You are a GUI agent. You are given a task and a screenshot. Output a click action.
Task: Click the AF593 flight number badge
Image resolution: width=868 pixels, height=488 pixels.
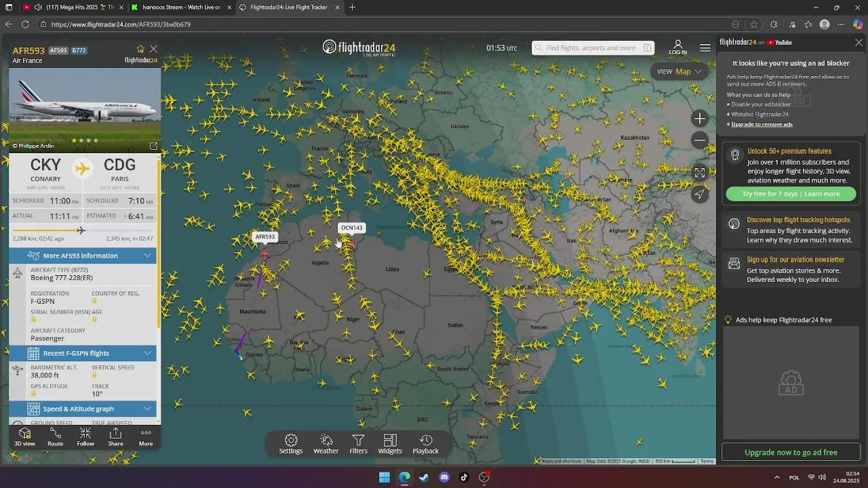coord(58,51)
